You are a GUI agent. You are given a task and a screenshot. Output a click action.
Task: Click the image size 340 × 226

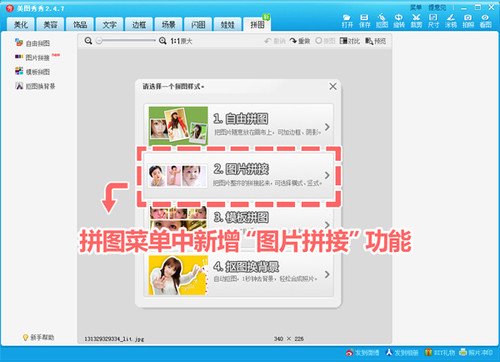point(289,339)
